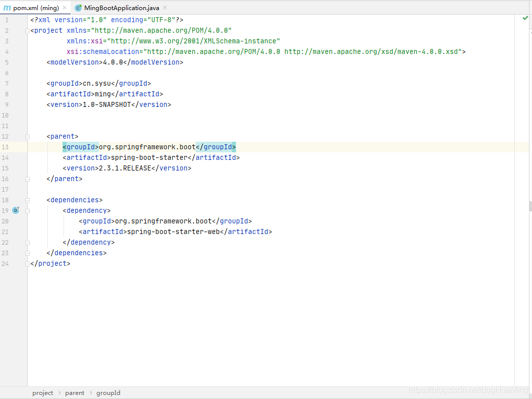The width and height of the screenshot is (532, 399).
Task: Click the XMLSchema-instance URL on line 3
Action: [194, 41]
